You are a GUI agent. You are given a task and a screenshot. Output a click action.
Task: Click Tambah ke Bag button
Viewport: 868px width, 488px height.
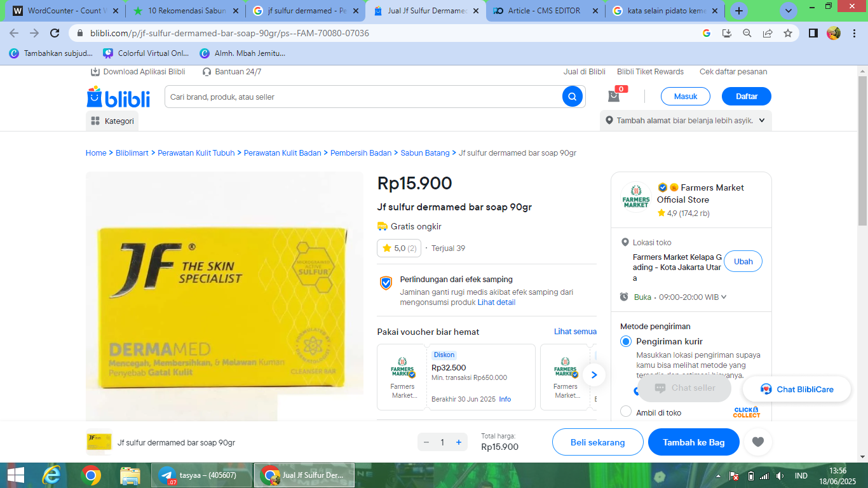point(694,442)
